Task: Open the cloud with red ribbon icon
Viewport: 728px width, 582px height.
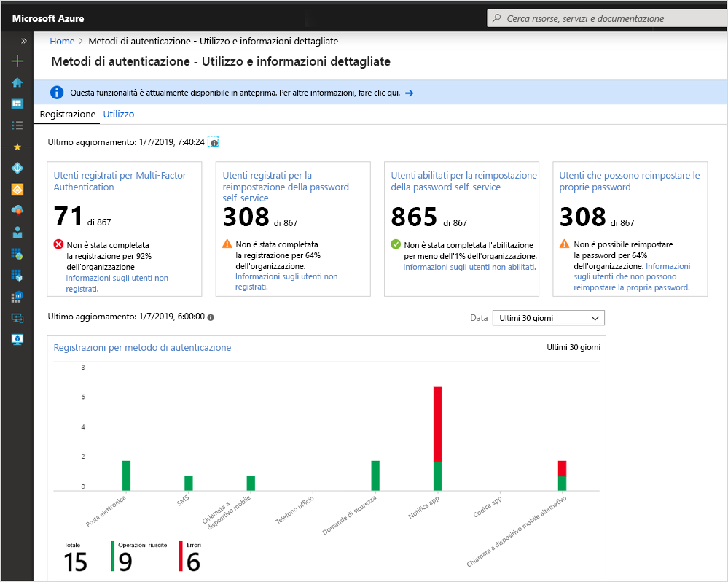Action: [x=17, y=211]
